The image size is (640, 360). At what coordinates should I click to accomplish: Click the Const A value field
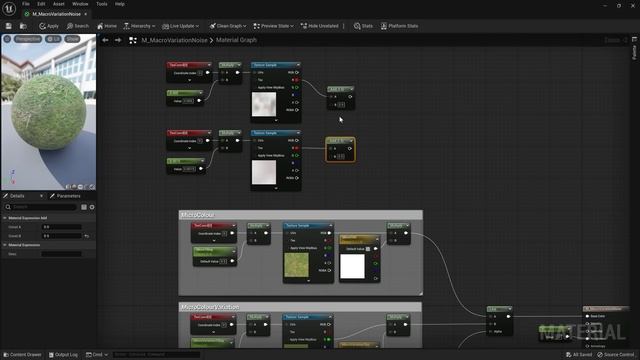[62, 227]
